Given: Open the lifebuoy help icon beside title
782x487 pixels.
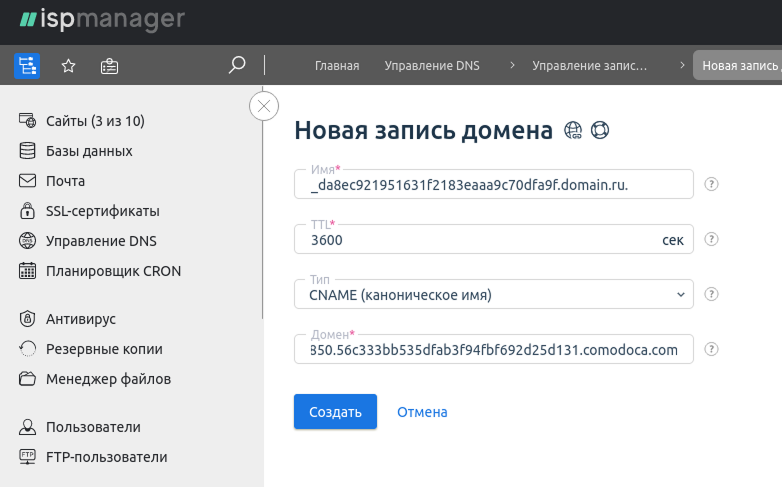Looking at the screenshot, I should pos(600,130).
